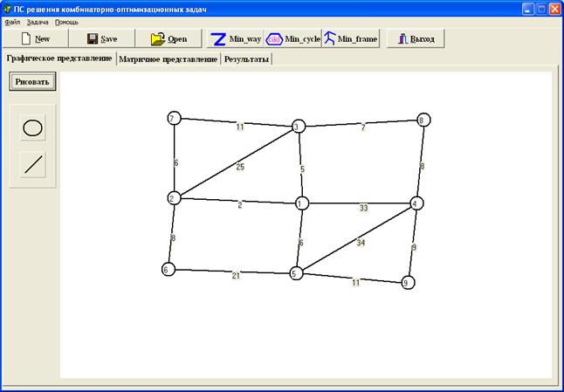Click graph node 1 on canvas
The image size is (564, 392).
pyautogui.click(x=302, y=203)
